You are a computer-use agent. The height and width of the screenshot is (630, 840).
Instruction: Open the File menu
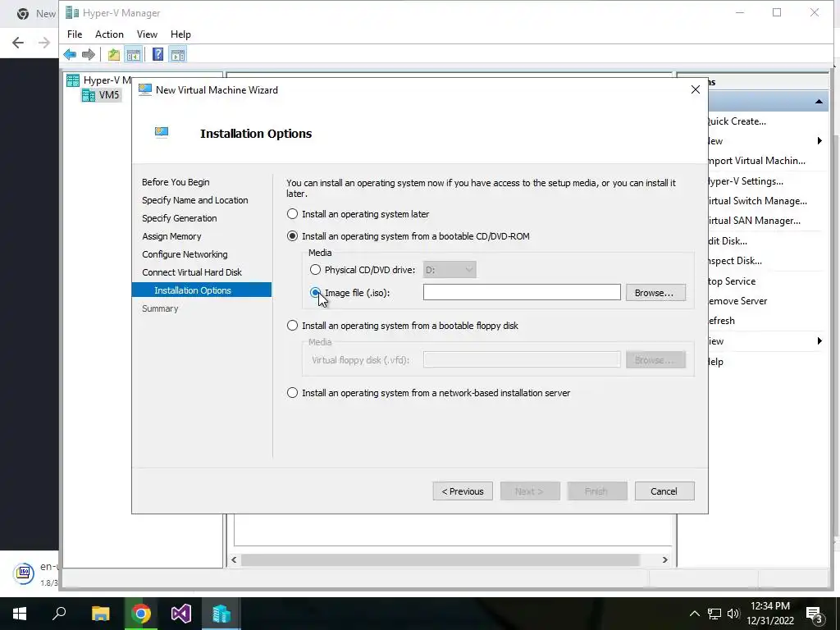point(75,34)
